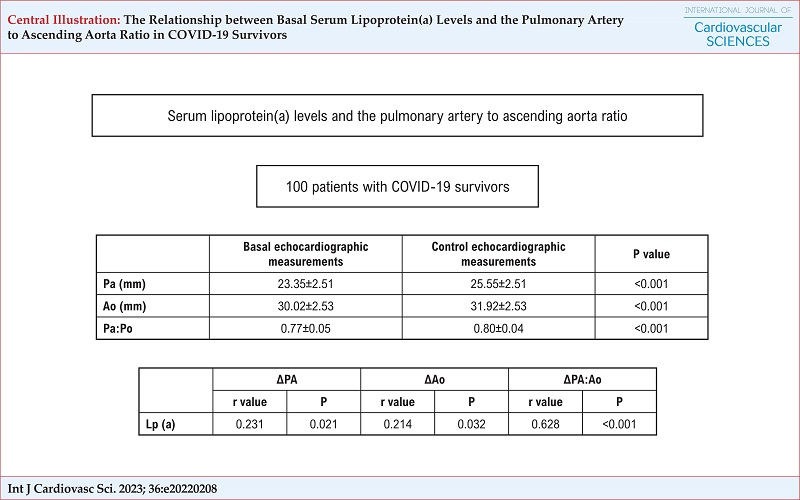Click the P value column header

click(x=652, y=254)
